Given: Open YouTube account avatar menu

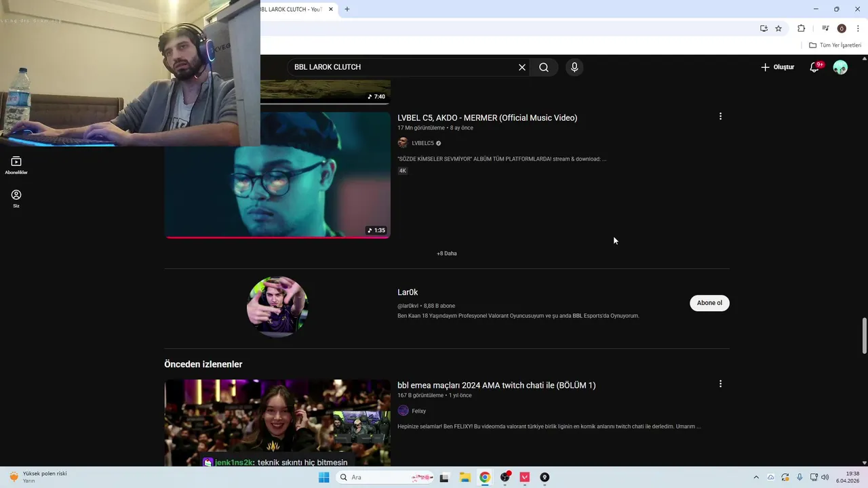Looking at the screenshot, I should coord(840,67).
